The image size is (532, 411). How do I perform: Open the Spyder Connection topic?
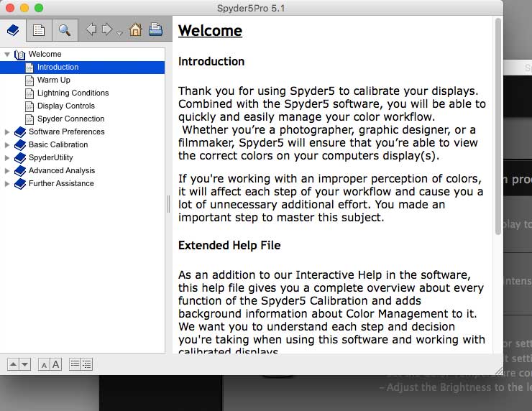(x=70, y=119)
